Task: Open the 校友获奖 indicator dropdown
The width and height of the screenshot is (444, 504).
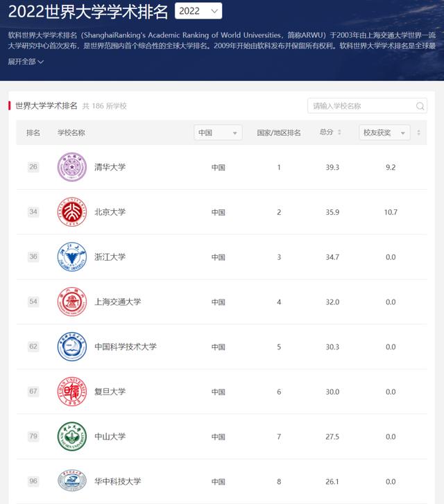Action: (384, 132)
